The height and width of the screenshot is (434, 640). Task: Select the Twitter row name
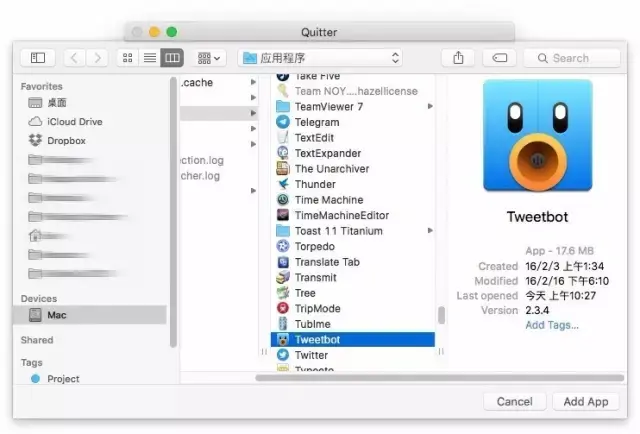(x=311, y=355)
